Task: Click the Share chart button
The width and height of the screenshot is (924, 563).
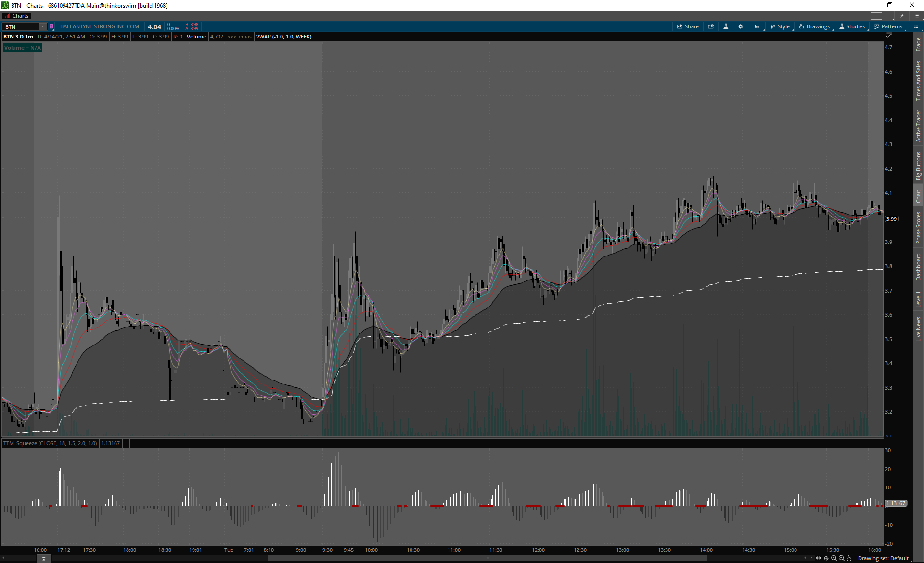Action: click(x=688, y=26)
